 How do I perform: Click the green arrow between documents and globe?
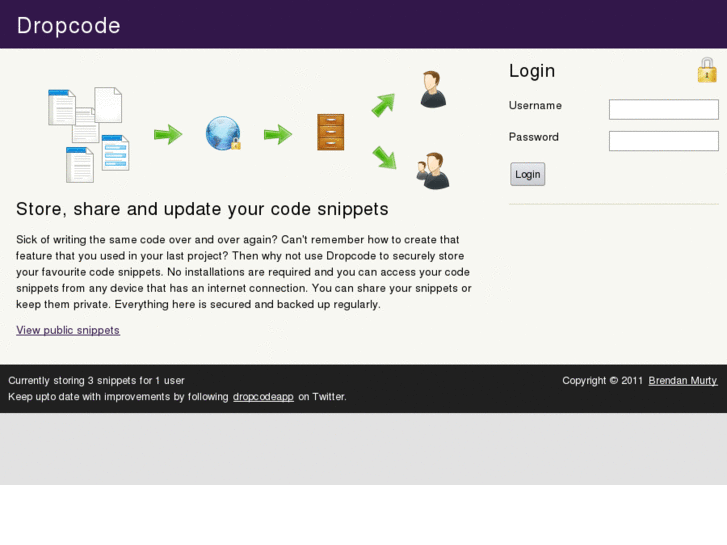(x=168, y=135)
